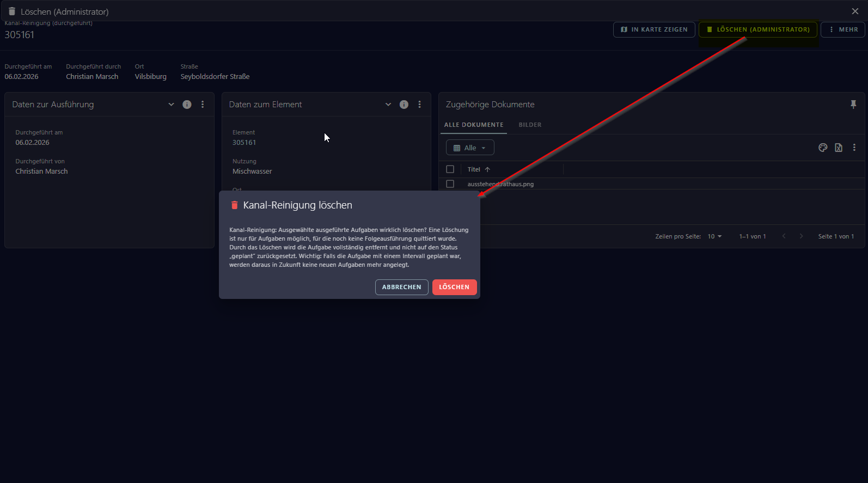Open the ausstehend.rathaus.png document
868x483 pixels.
coord(500,184)
